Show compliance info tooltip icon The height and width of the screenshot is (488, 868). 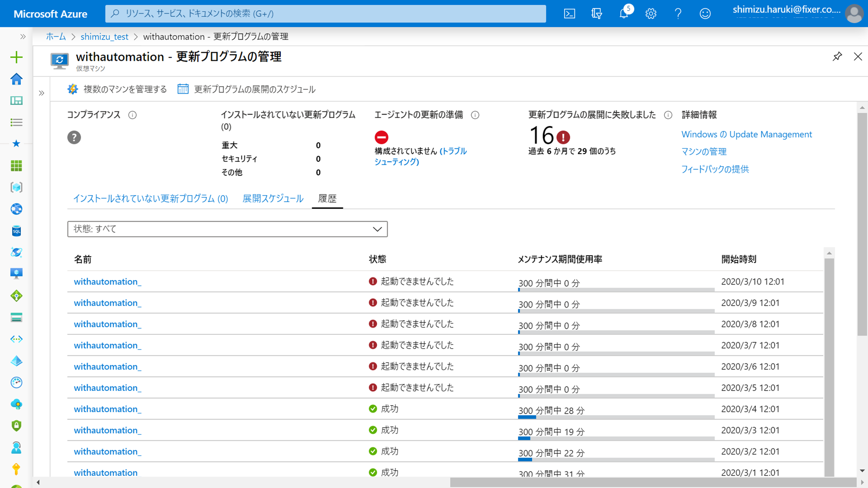point(132,115)
